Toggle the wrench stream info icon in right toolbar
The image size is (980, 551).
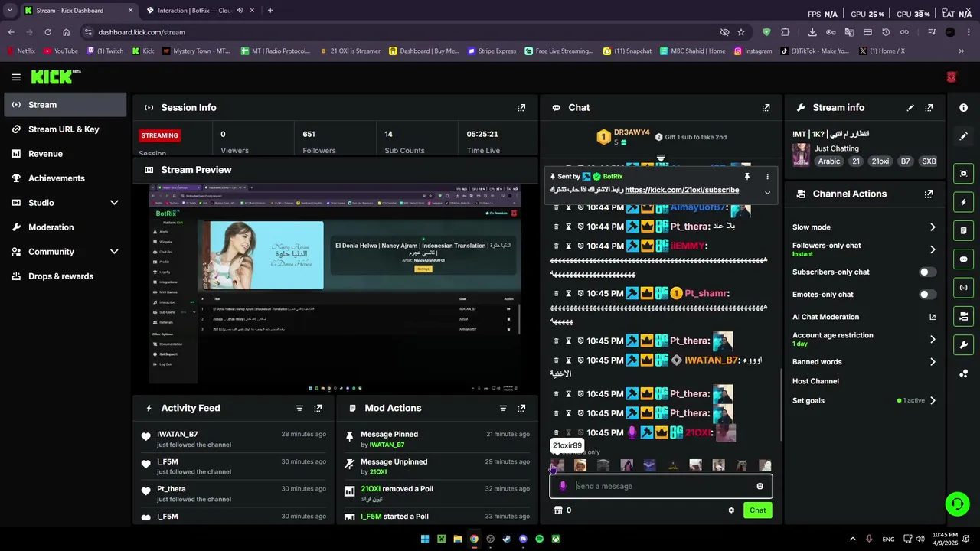pyautogui.click(x=963, y=344)
